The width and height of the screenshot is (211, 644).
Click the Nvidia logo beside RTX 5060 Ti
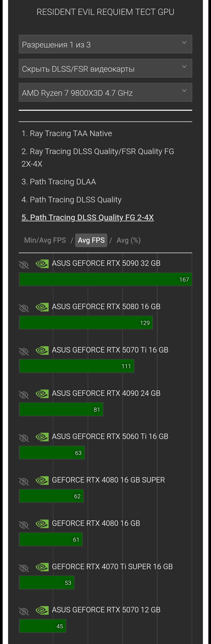pos(42,437)
